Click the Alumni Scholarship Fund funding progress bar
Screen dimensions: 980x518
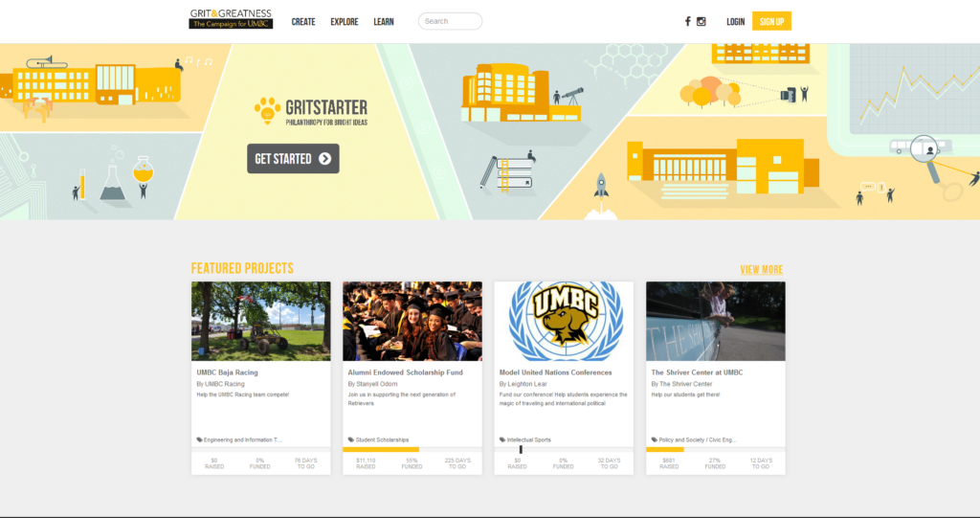412,450
